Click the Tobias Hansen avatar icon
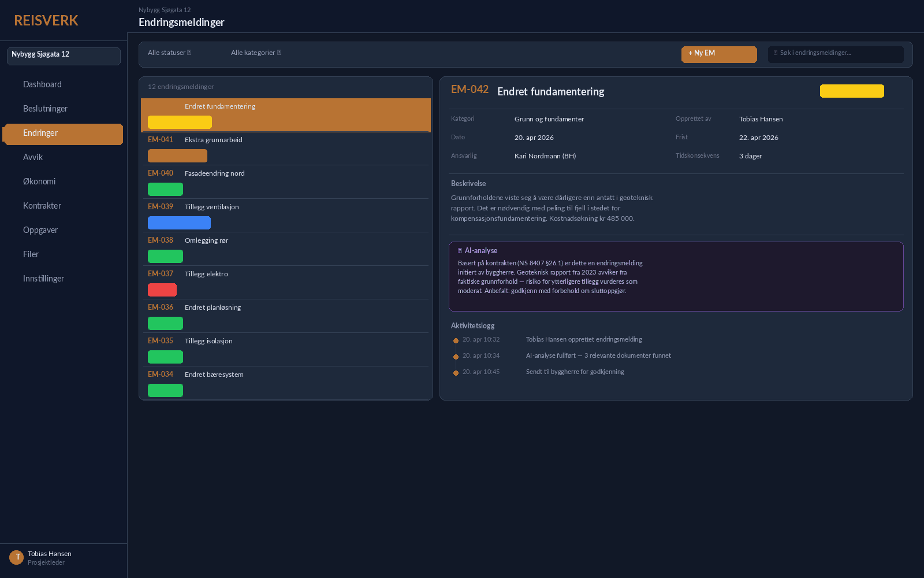The width and height of the screenshot is (924, 578). tap(17, 557)
